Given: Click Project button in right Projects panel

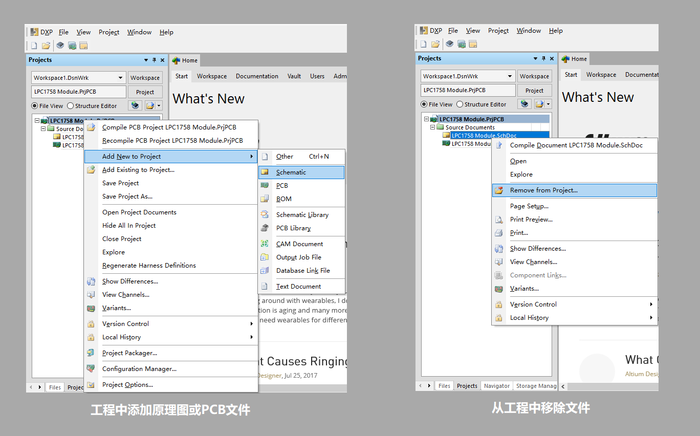Looking at the screenshot, I should [534, 91].
